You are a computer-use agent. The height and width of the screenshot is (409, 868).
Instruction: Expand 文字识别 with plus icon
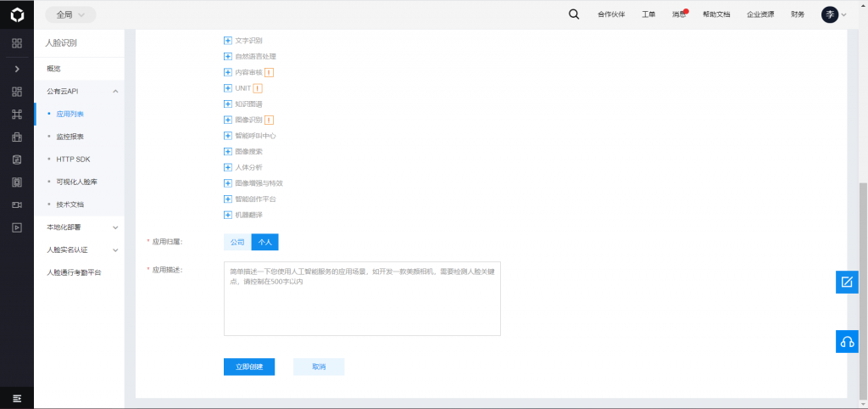pyautogui.click(x=227, y=41)
